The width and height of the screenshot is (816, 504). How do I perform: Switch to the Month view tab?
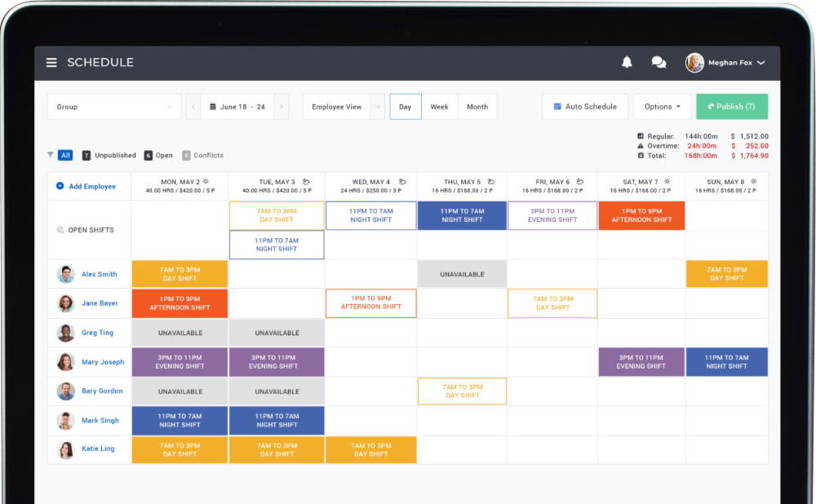477,107
